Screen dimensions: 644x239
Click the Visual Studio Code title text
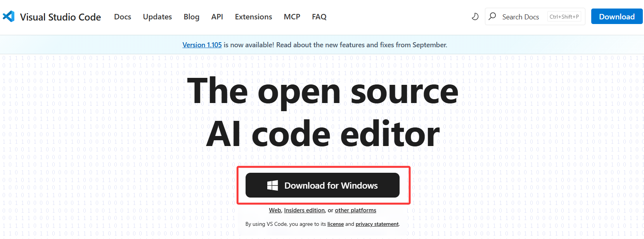[61, 17]
